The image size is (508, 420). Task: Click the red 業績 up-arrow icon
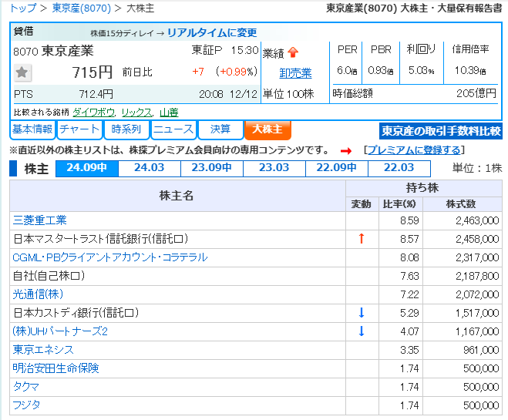[x=293, y=52]
